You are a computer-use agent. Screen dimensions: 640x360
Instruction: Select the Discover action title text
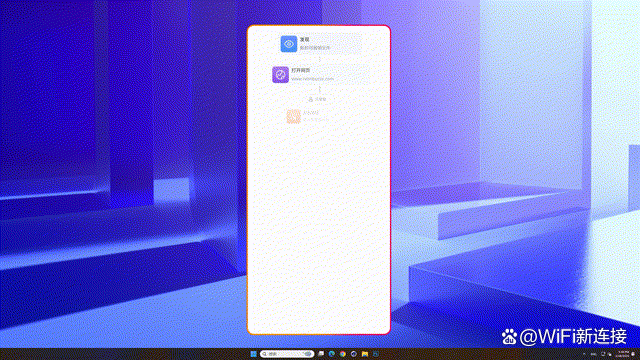(x=304, y=40)
